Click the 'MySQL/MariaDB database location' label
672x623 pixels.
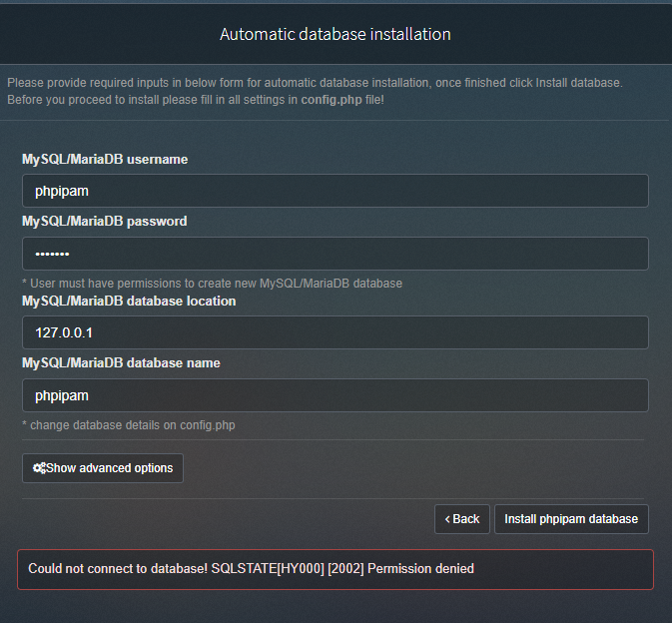pyautogui.click(x=129, y=302)
